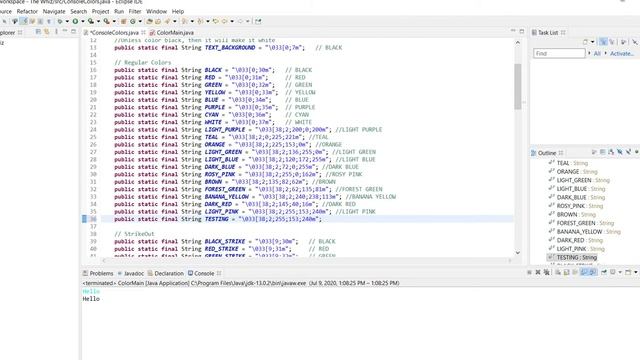Open dropdown next to the Debug icon
Viewport: 640px width, 360px height.
pos(67,21)
